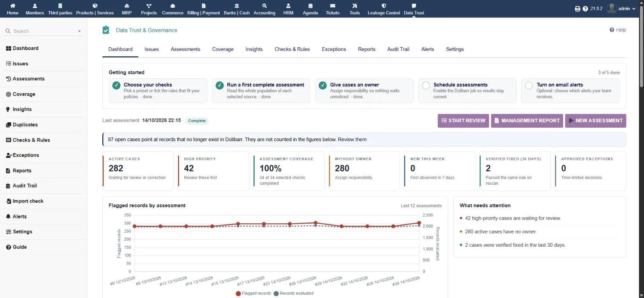Toggle the Flagged records legend entry

click(x=253, y=293)
